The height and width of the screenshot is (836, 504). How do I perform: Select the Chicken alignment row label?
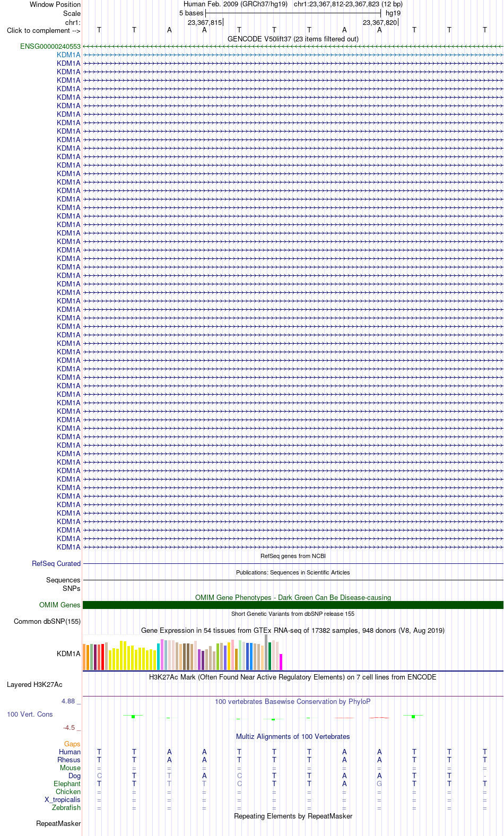[x=68, y=792]
